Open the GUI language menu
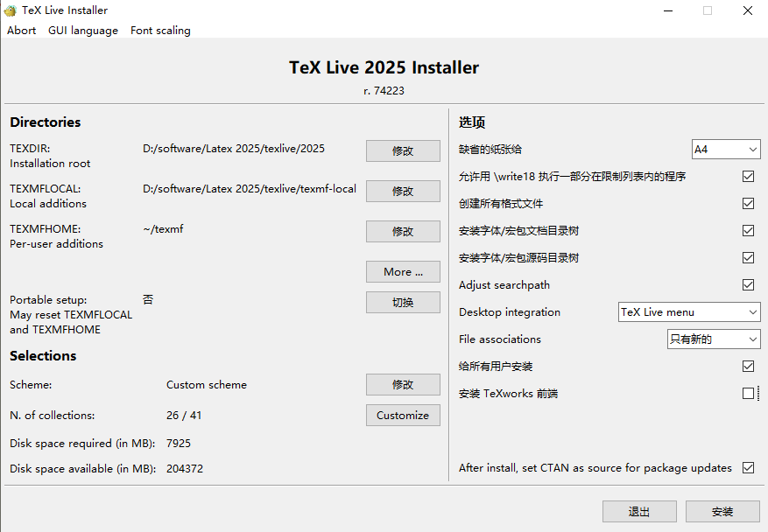This screenshot has width=768, height=532. pos(83,31)
